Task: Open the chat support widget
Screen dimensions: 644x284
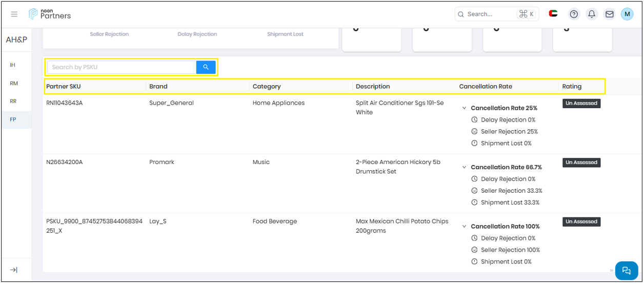Action: 626,270
